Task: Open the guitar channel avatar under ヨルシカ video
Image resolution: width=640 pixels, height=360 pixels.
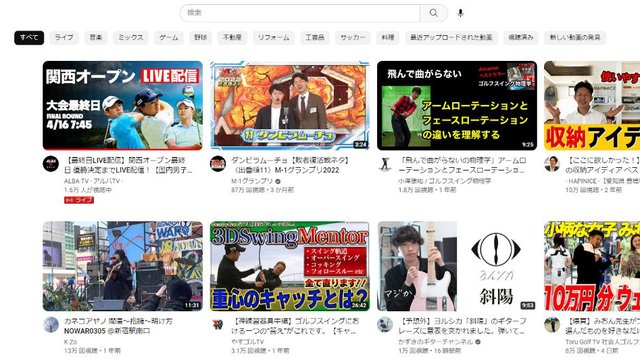Action: point(385,324)
